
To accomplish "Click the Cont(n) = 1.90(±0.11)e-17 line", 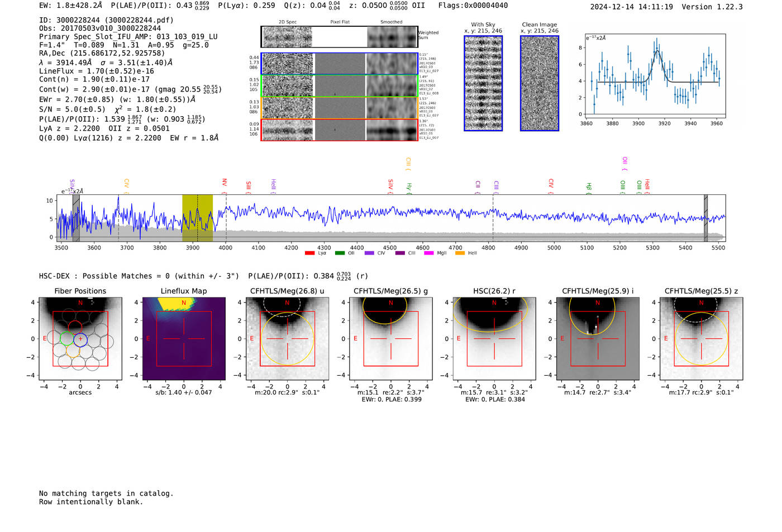I will 94,80.
